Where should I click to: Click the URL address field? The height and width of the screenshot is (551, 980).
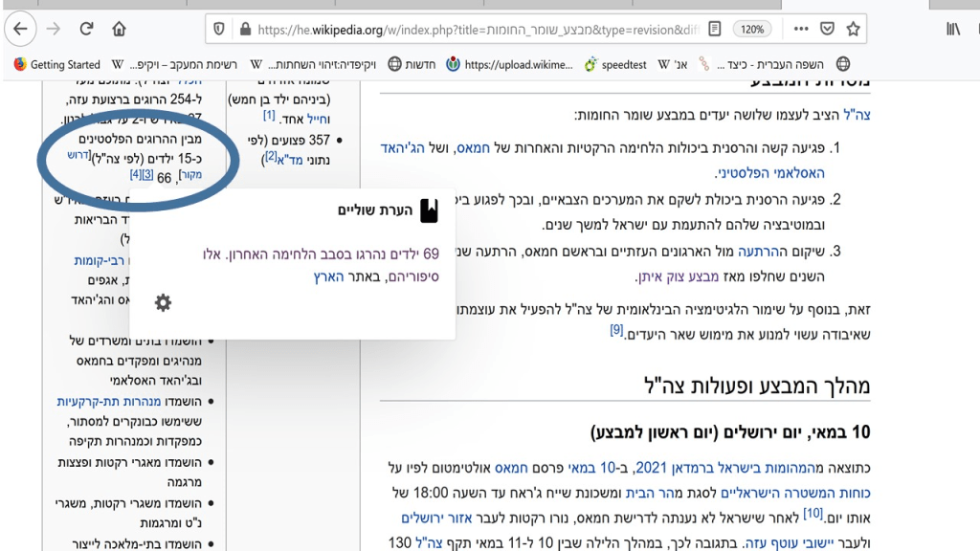pos(459,30)
